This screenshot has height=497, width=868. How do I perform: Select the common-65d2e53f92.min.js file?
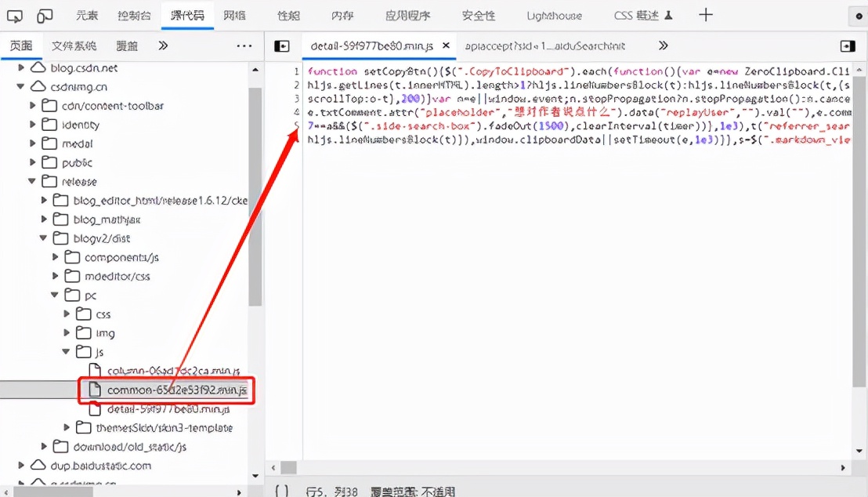tap(176, 390)
